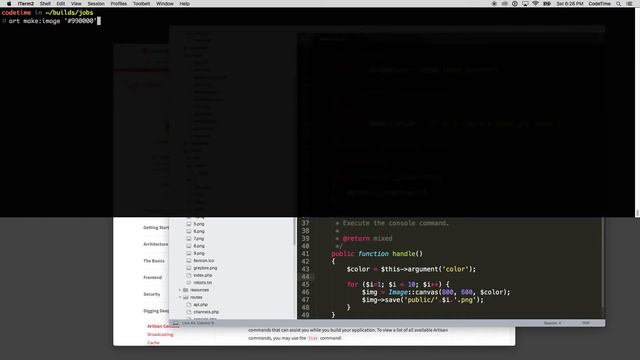The image size is (640, 360).
Task: Open api.php in the routes folder
Action: (x=200, y=304)
